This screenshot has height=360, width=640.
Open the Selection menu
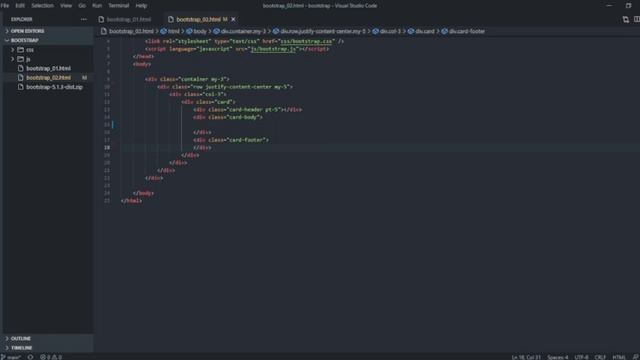[42, 6]
